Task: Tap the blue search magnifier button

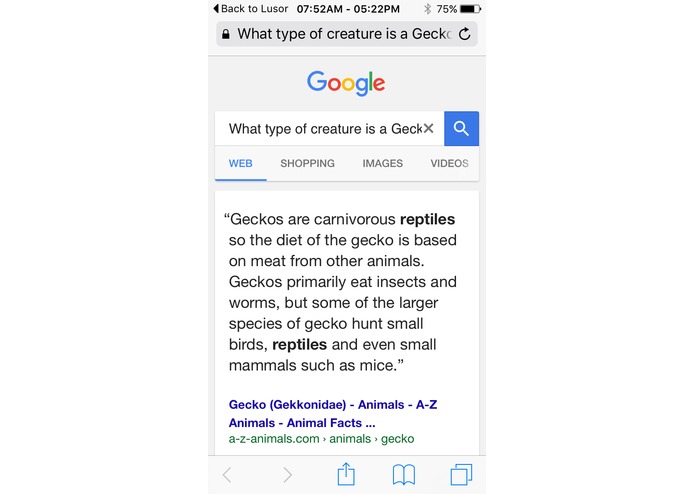Action: click(461, 128)
